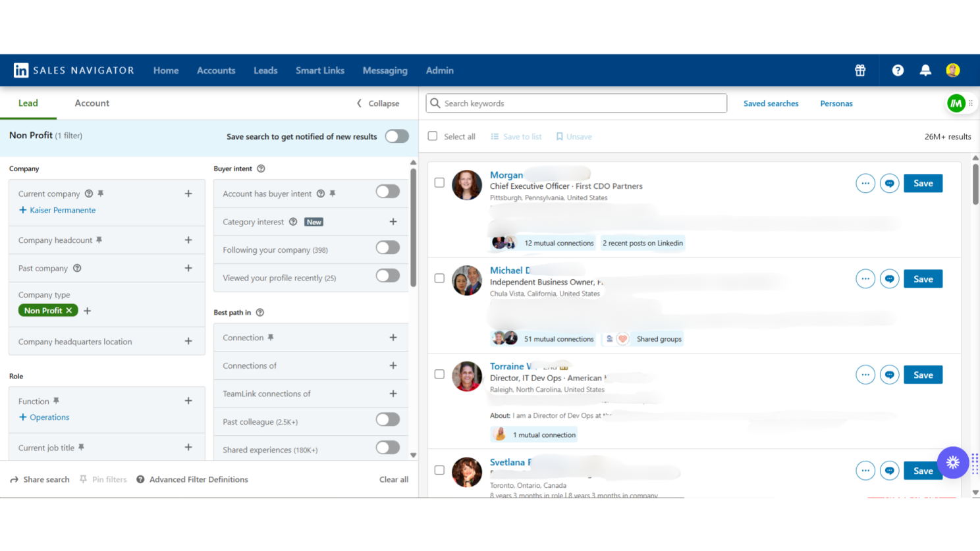Enable Viewed your profile recently toggle

pos(388,275)
